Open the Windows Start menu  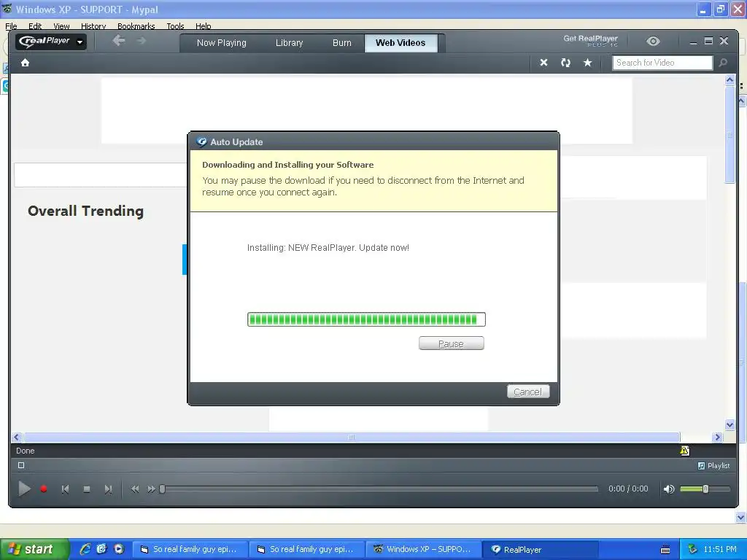coord(34,549)
